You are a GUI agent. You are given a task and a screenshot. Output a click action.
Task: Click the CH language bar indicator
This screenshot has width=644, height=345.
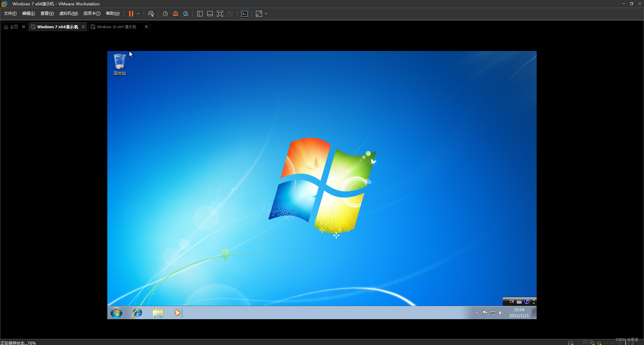click(x=512, y=302)
